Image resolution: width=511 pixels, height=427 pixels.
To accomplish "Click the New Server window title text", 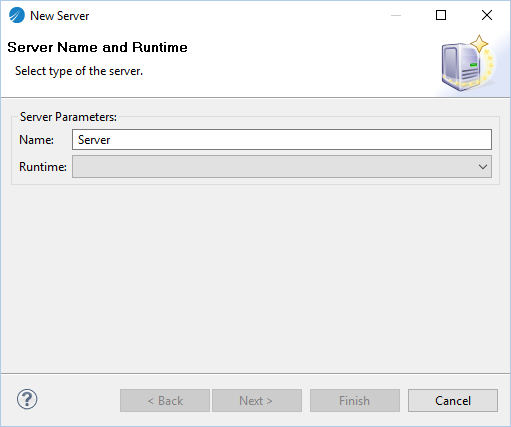I will [x=60, y=16].
